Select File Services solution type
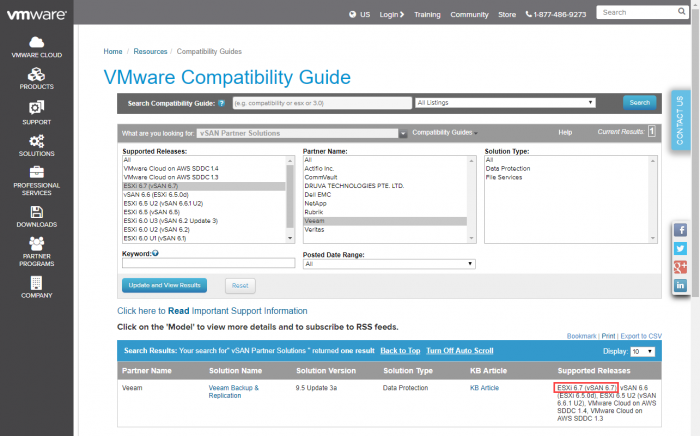This screenshot has height=436, width=700. 504,177
